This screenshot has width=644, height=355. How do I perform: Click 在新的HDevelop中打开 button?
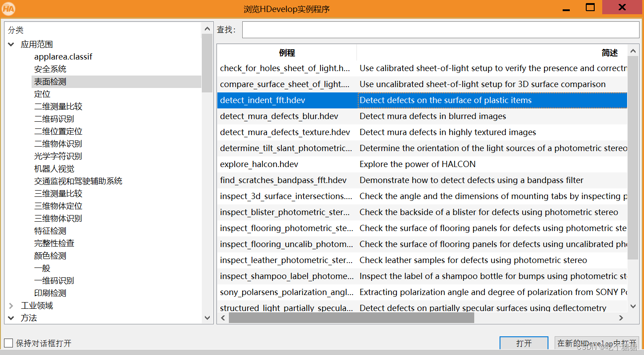pyautogui.click(x=597, y=343)
